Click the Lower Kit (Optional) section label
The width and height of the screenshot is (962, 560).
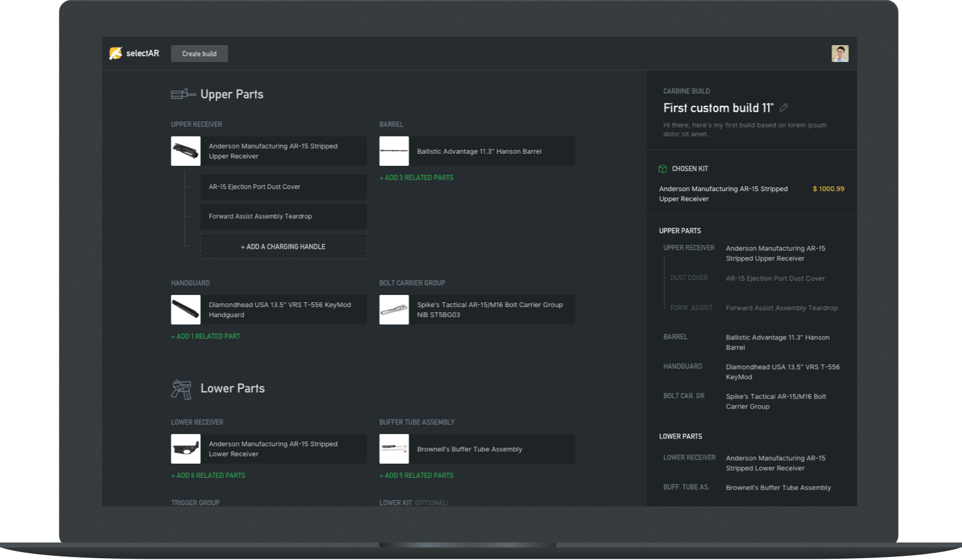point(414,502)
